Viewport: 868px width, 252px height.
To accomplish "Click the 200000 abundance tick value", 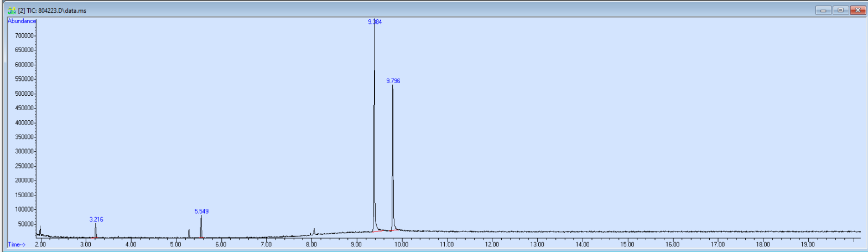I will click(24, 181).
